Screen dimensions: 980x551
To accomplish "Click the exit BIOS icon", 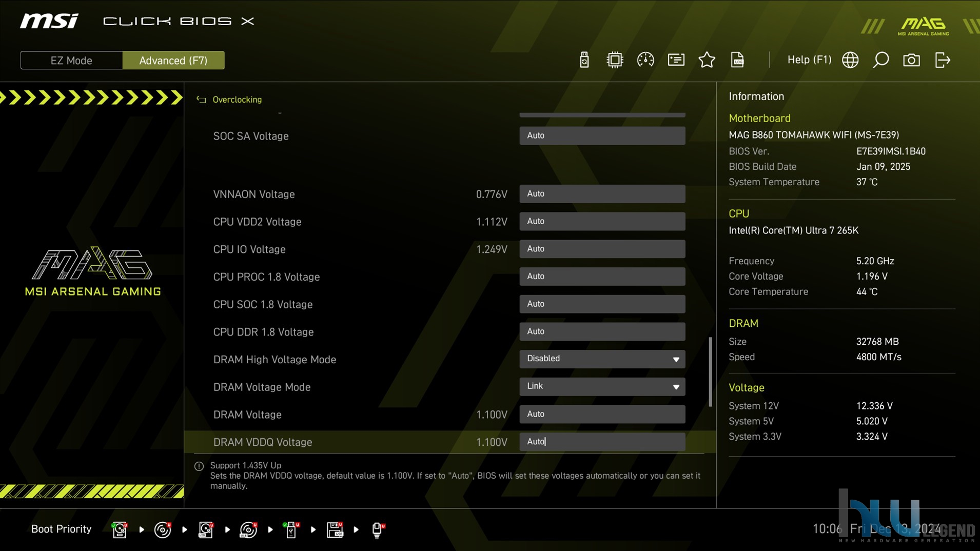I will tap(943, 60).
